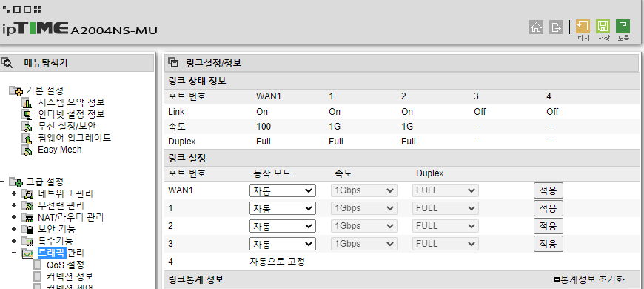Expand 보안 기능 with plus sign
This screenshot has width=644, height=289.
click(x=14, y=230)
